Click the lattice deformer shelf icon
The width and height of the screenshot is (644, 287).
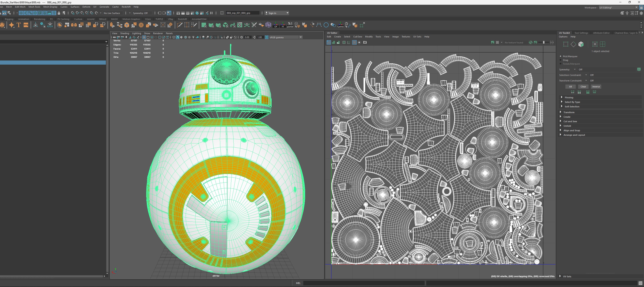coord(268,25)
